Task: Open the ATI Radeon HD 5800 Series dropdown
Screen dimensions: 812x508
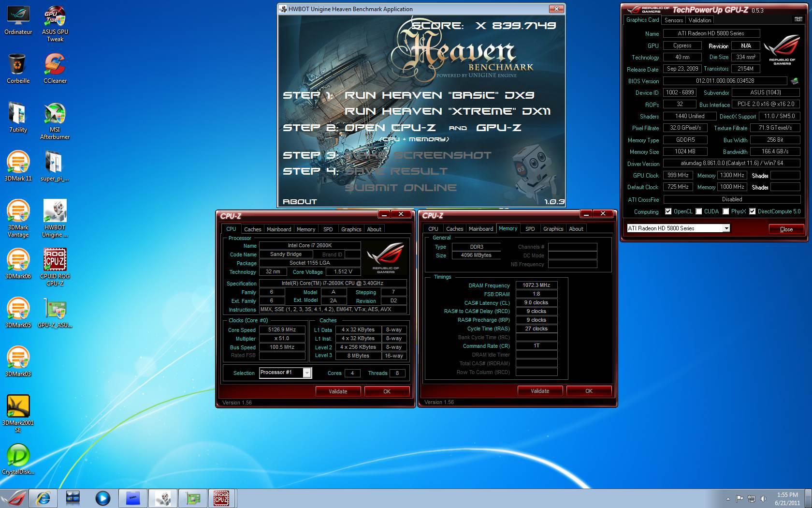Action: click(678, 228)
